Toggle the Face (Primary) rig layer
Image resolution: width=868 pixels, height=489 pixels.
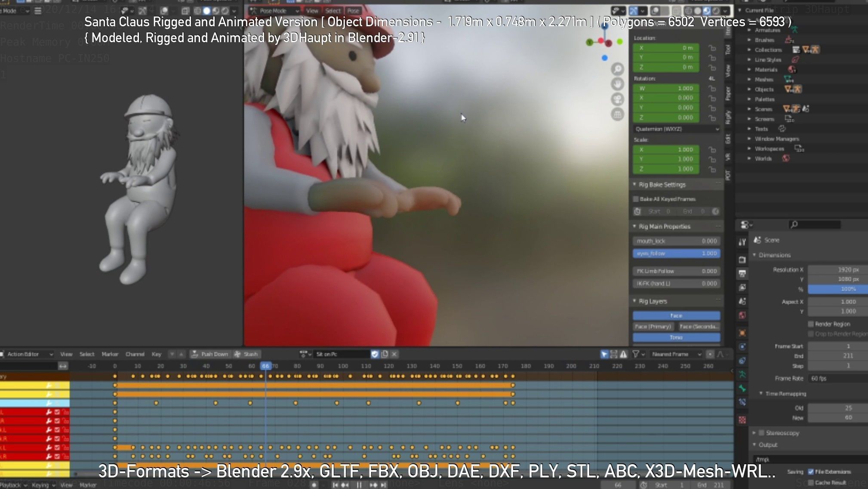click(653, 327)
